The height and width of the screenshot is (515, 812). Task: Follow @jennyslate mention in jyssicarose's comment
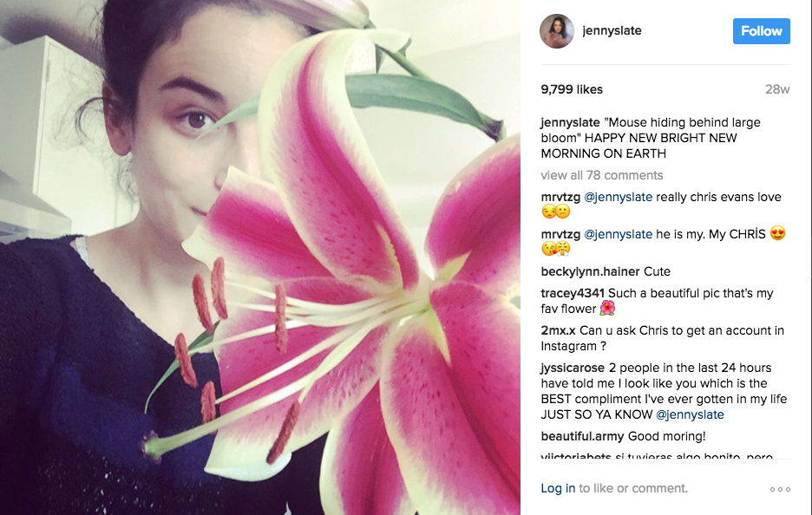point(690,414)
